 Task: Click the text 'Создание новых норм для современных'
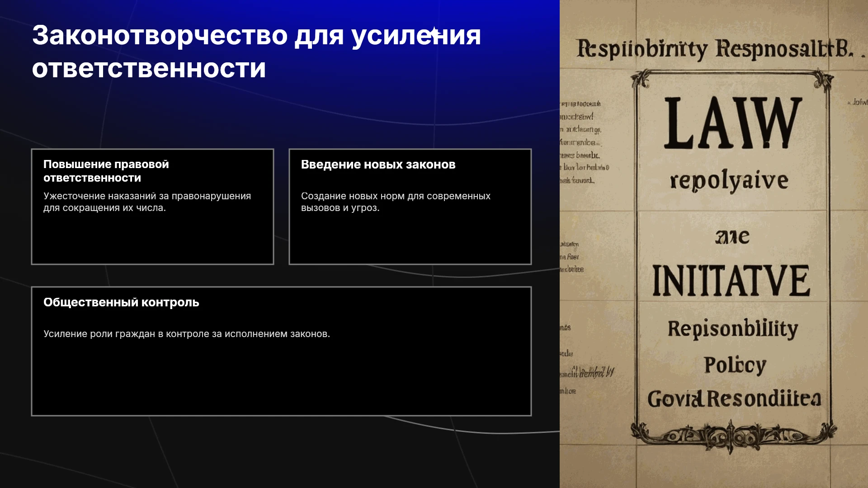click(396, 196)
